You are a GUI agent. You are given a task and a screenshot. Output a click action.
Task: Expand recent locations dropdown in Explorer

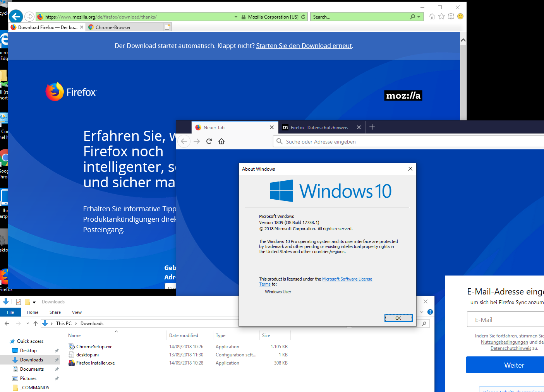click(27, 324)
